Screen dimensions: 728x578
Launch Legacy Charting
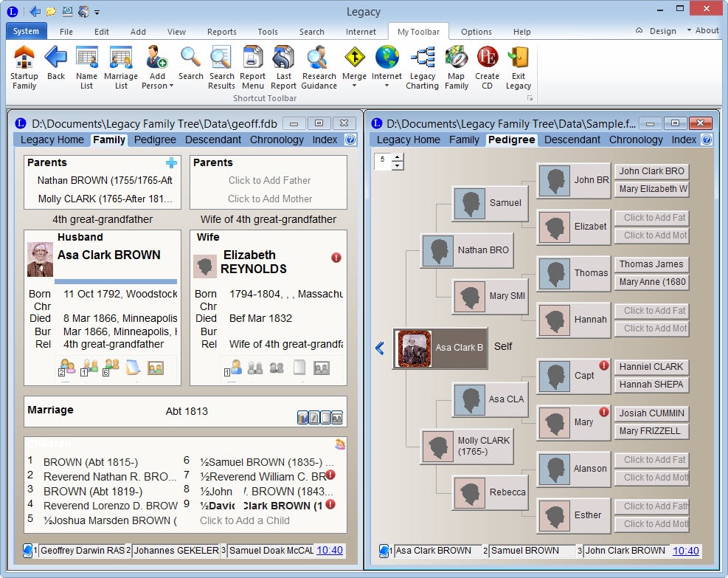pyautogui.click(x=422, y=68)
